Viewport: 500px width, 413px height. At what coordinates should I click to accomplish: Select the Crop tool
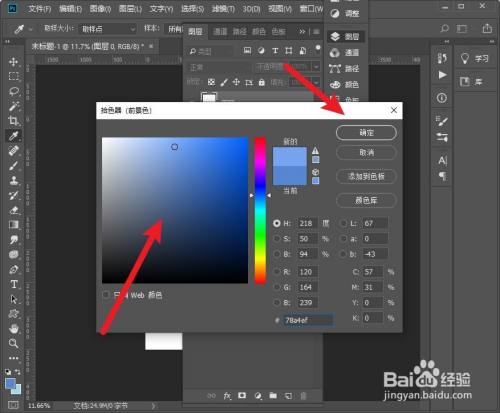14,121
